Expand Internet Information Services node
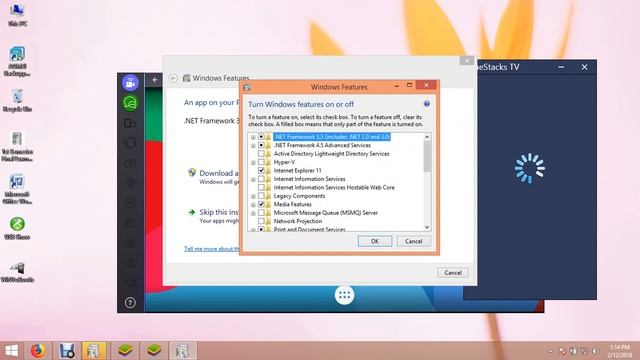The width and height of the screenshot is (640, 360). point(253,180)
